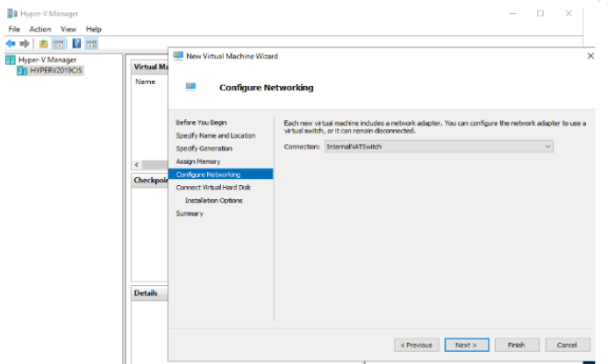Viewport: 608px width, 364px height.
Task: Close the New Virtual Machine Wizard
Action: pyautogui.click(x=590, y=56)
